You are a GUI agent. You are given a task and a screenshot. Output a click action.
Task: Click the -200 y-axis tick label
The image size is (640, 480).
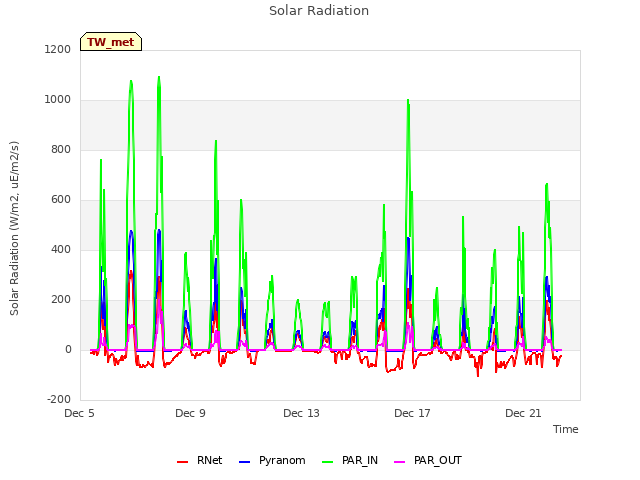click(x=59, y=400)
